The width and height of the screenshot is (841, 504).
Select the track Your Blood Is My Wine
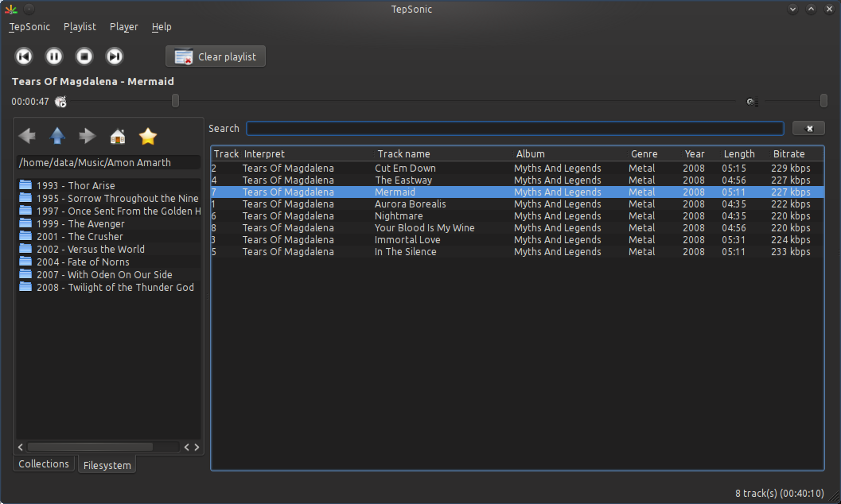(518, 227)
